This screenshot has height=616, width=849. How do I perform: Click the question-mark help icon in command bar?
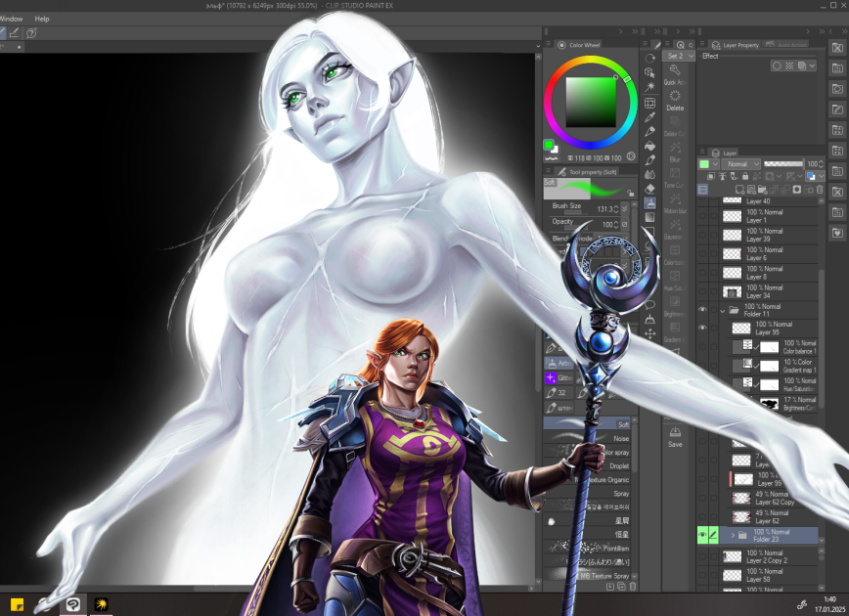(31, 33)
